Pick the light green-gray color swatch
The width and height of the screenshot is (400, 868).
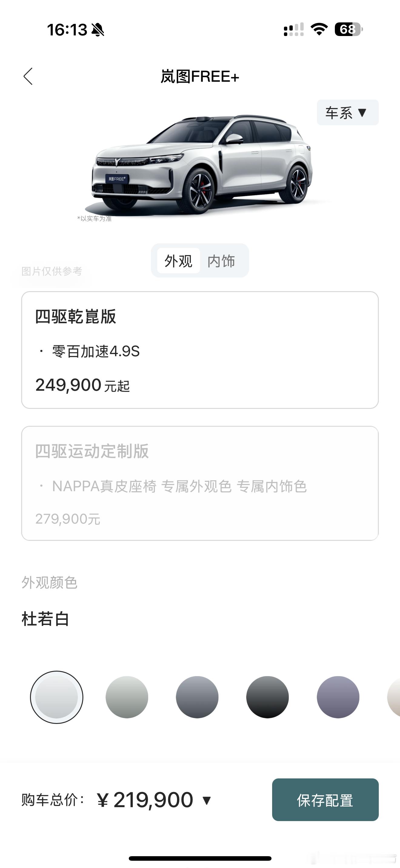[127, 697]
